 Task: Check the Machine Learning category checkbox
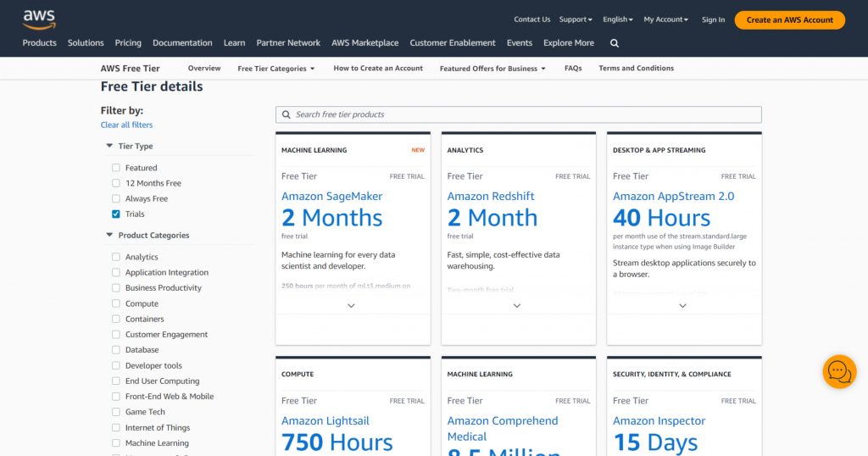point(115,442)
